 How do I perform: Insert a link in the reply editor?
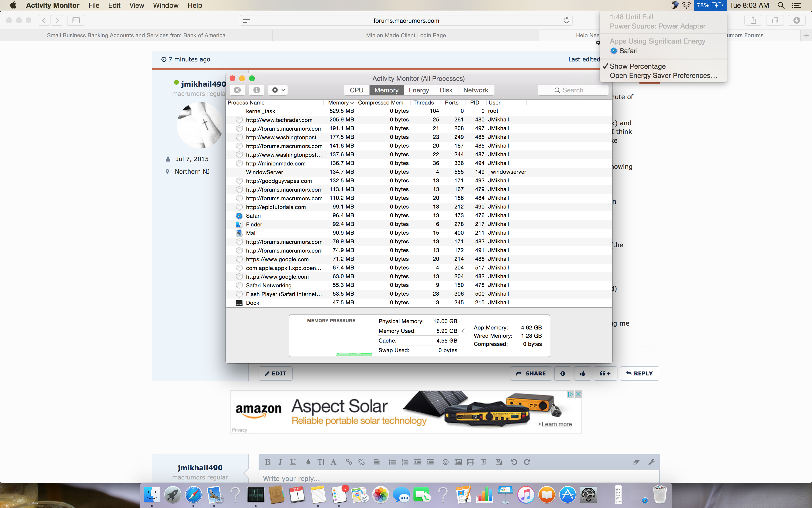(349, 462)
